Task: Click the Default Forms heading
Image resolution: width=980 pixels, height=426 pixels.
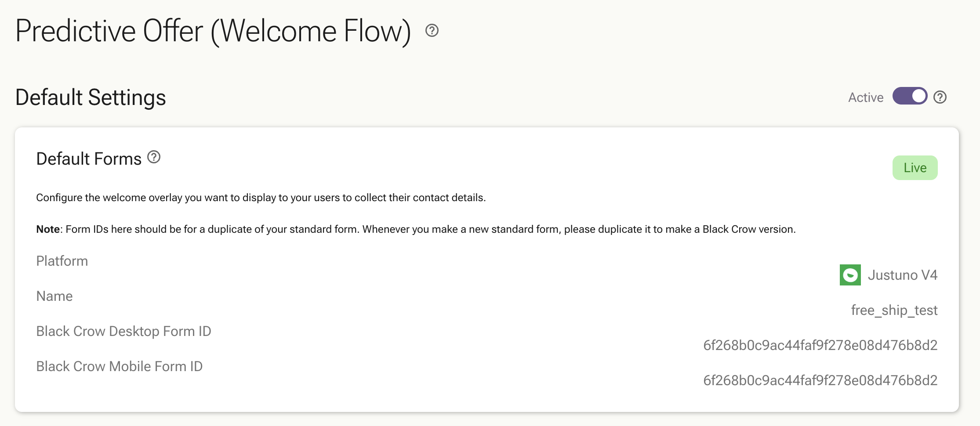Action: (89, 159)
